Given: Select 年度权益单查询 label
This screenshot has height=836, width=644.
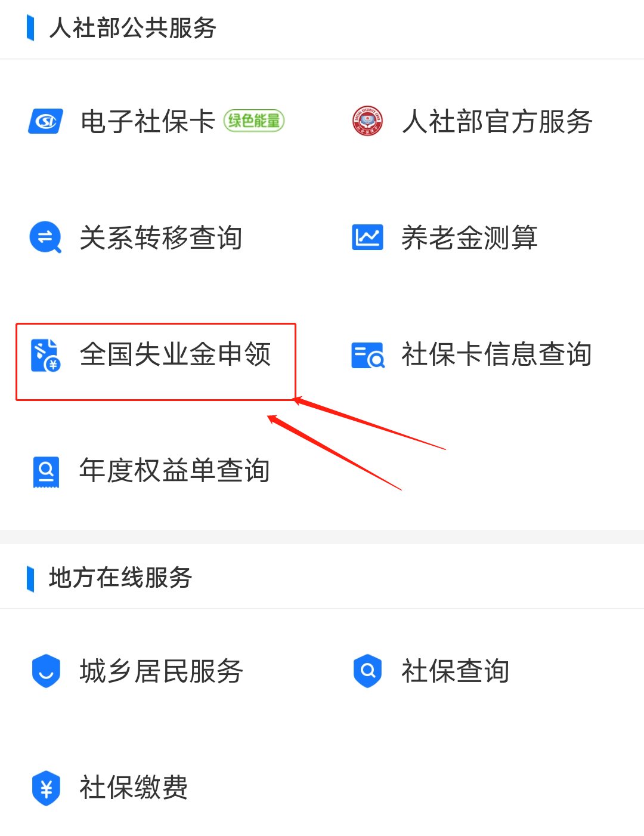Looking at the screenshot, I should coord(175,470).
